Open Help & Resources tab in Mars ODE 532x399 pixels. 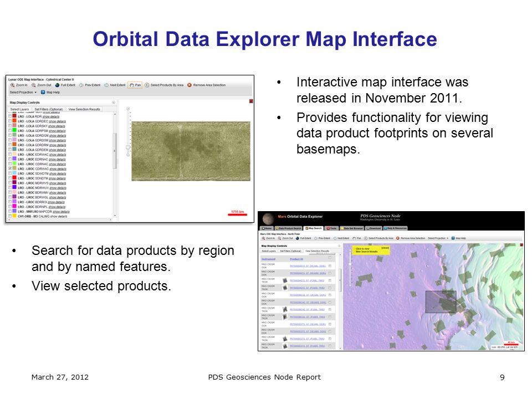[396, 228]
